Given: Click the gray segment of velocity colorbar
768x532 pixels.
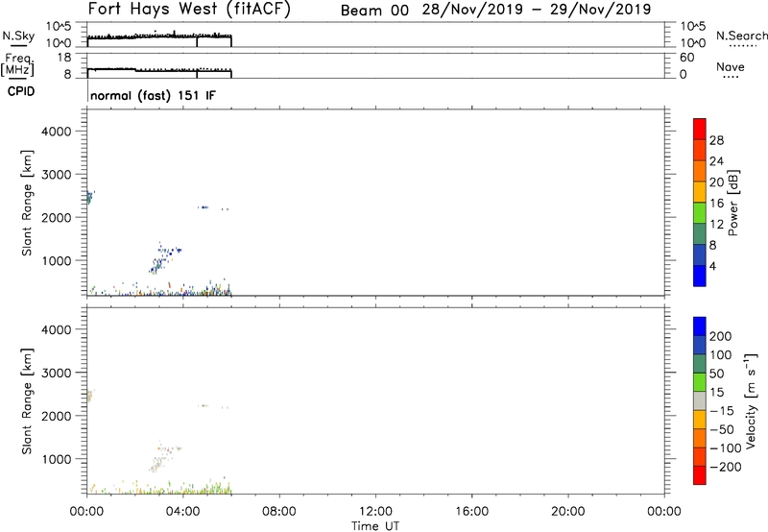Looking at the screenshot, I should point(700,401).
